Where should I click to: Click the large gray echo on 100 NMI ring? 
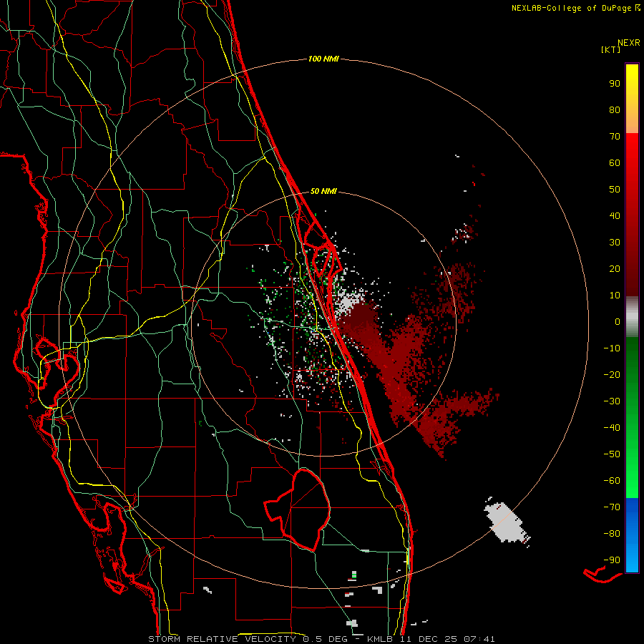(x=506, y=522)
